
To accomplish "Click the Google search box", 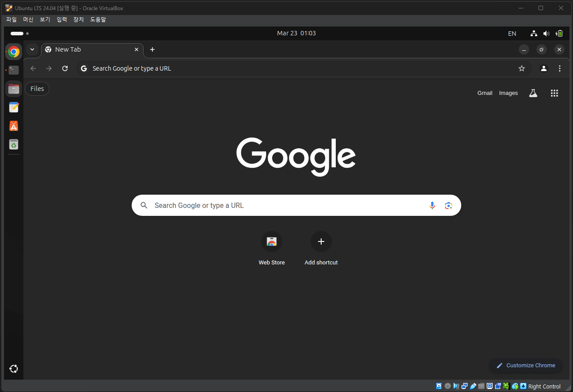I will [x=296, y=205].
